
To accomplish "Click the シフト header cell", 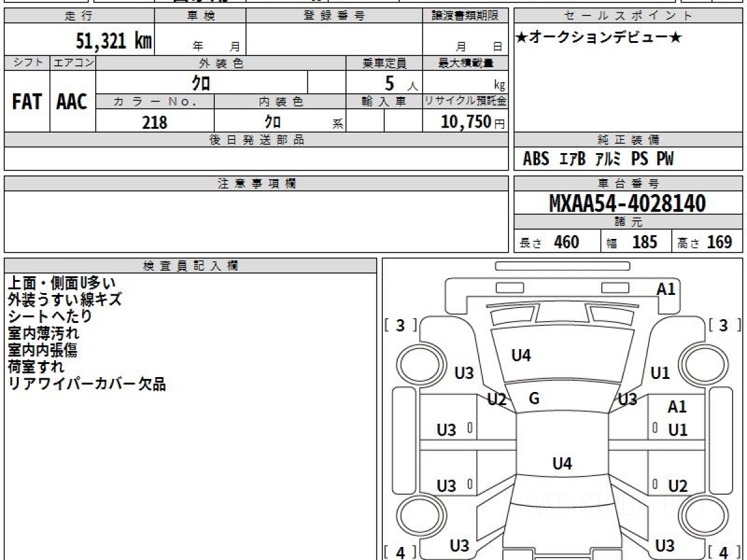I will (27, 63).
